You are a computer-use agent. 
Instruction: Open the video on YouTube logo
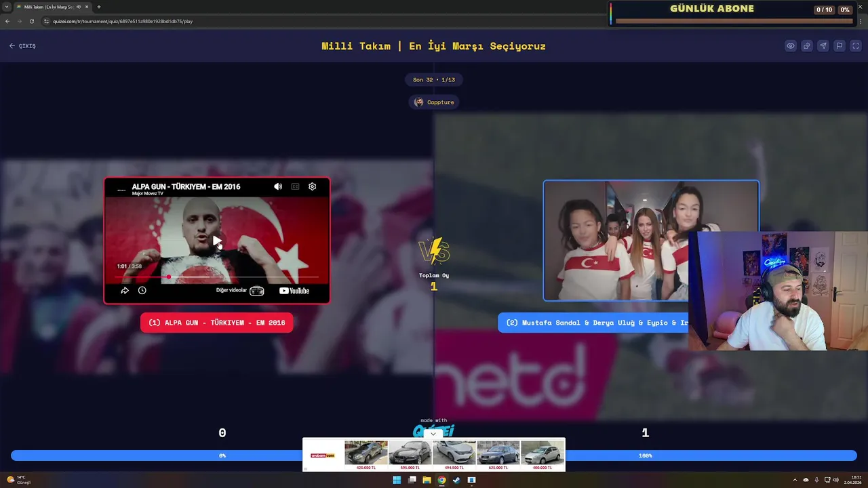[x=294, y=291]
